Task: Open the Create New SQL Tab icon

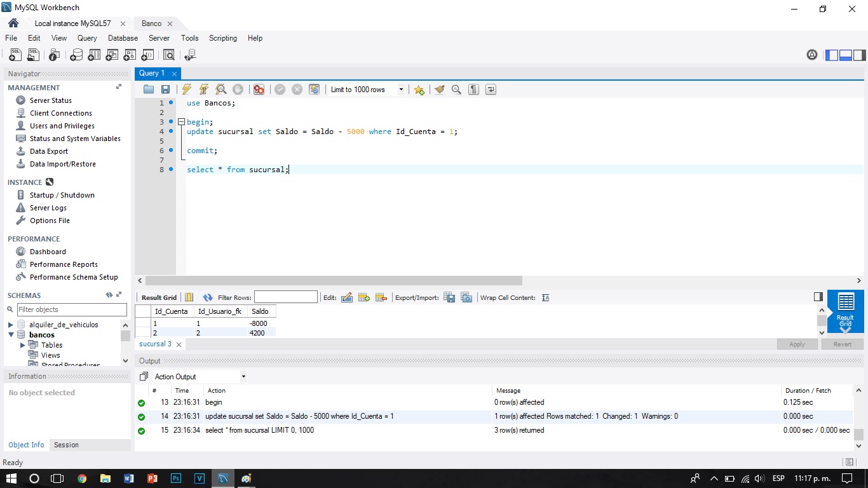Action: point(15,55)
